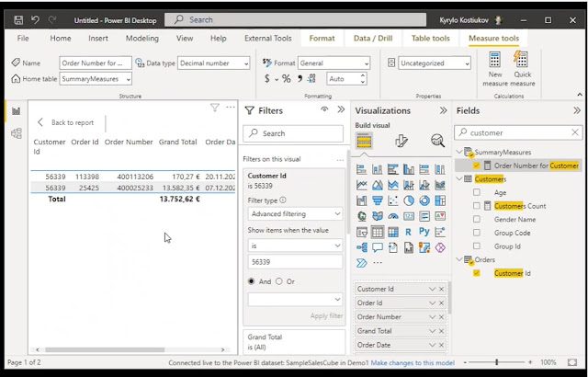Open the Quick measure tool

[522, 69]
